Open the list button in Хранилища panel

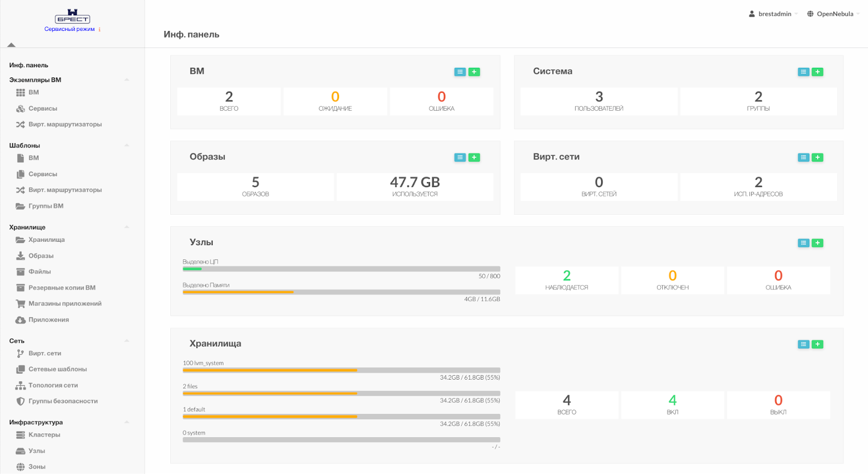coord(803,344)
